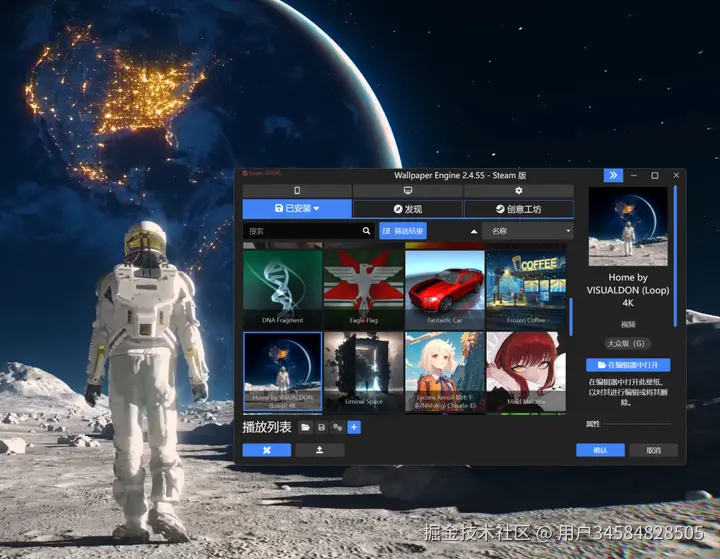Click the magnifier search icon
Screen dimensions: 720x559
(x=366, y=231)
